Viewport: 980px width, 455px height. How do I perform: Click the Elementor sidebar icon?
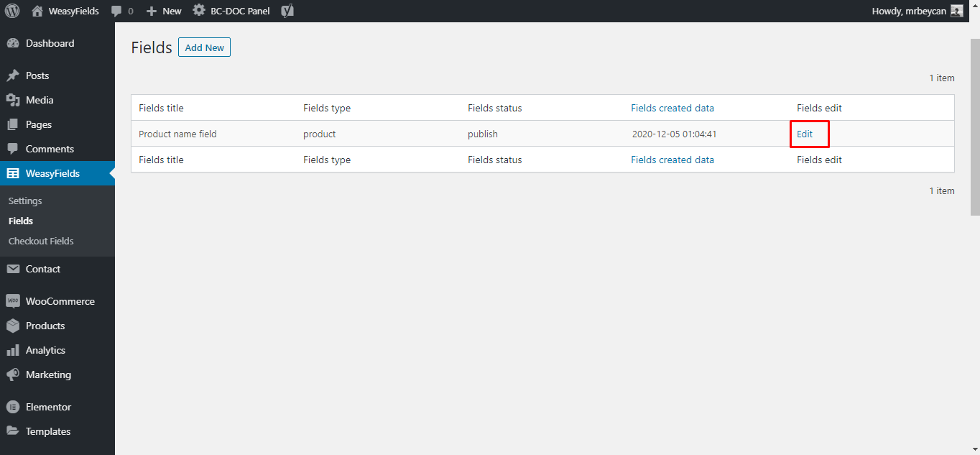point(13,407)
